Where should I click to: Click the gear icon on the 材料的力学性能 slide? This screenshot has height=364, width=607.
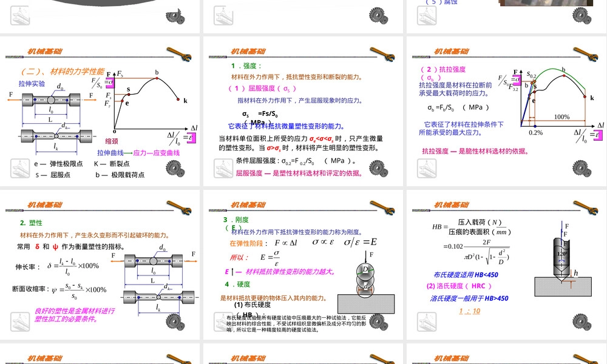(x=175, y=169)
